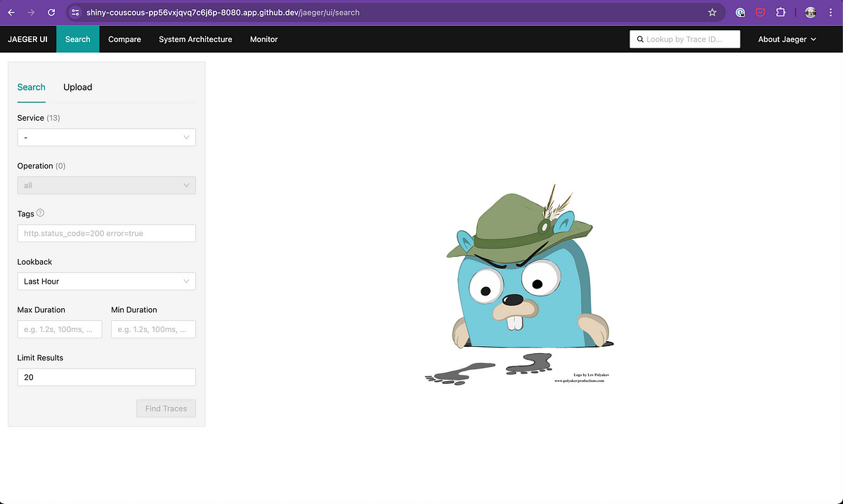The width and height of the screenshot is (843, 504).
Task: Click the Min Duration input field
Action: point(153,329)
